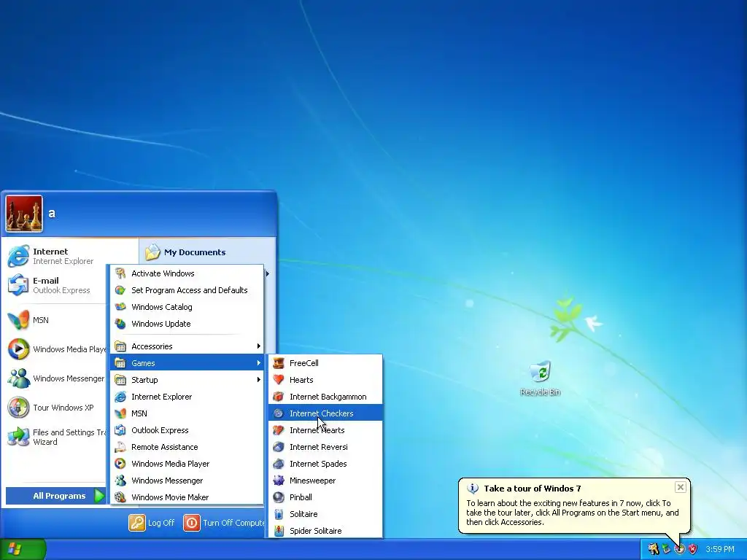Click the Set Program Access icon
This screenshot has height=560, width=747.
pos(120,290)
